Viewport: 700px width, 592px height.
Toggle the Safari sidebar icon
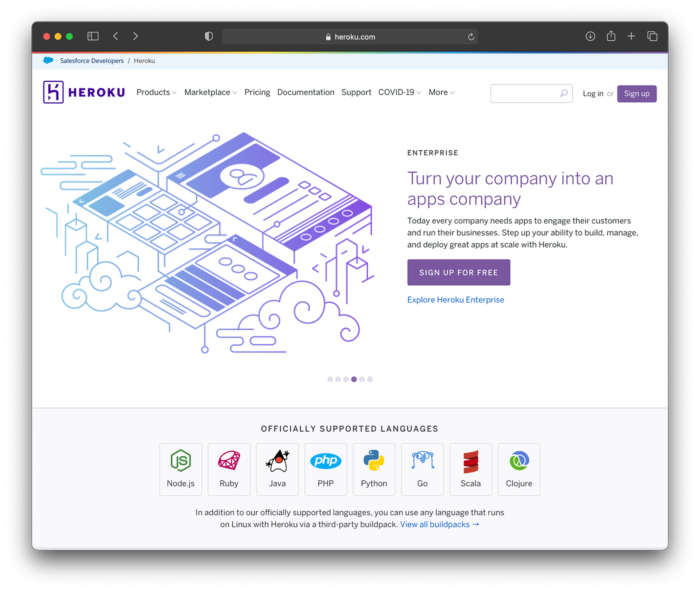click(x=93, y=36)
